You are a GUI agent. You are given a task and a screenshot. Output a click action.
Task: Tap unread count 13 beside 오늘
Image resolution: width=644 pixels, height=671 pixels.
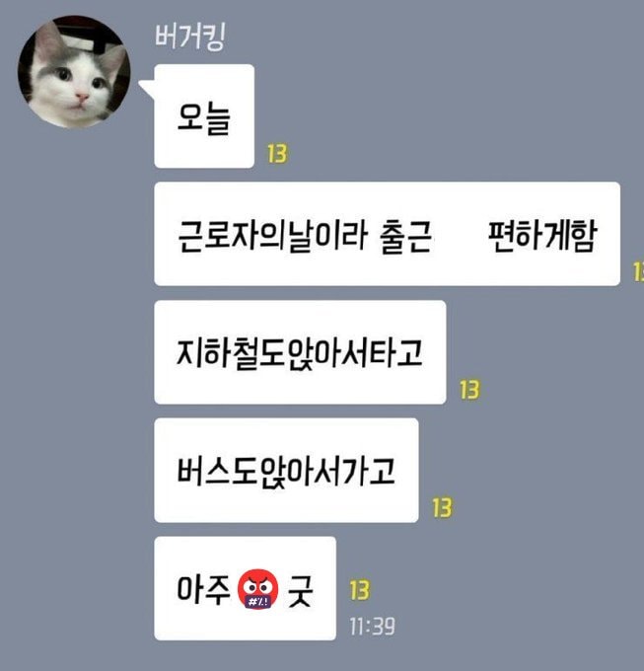click(x=277, y=154)
